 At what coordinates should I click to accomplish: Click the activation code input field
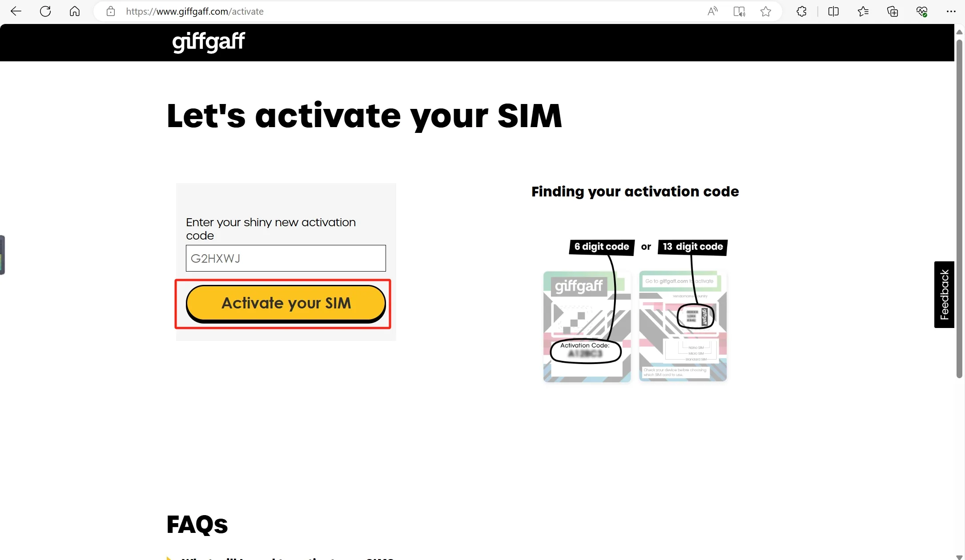point(285,258)
